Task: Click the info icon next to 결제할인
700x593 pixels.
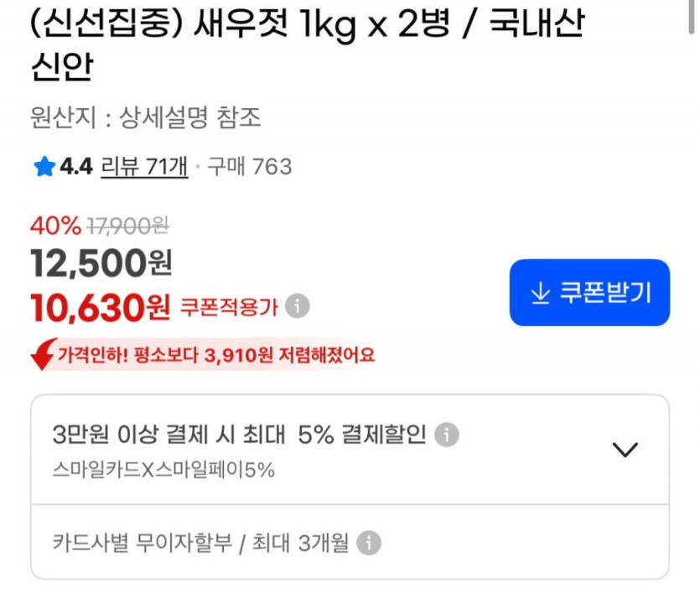Action: tap(448, 434)
